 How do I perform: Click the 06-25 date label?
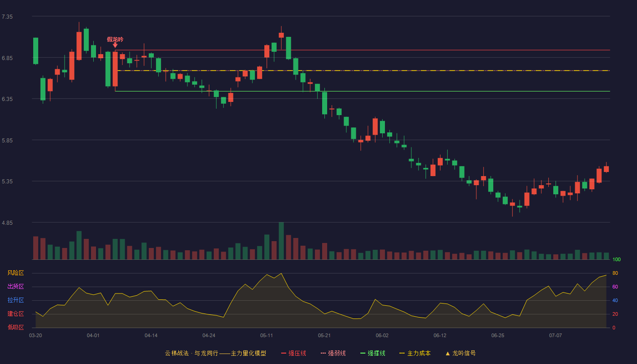(498, 335)
